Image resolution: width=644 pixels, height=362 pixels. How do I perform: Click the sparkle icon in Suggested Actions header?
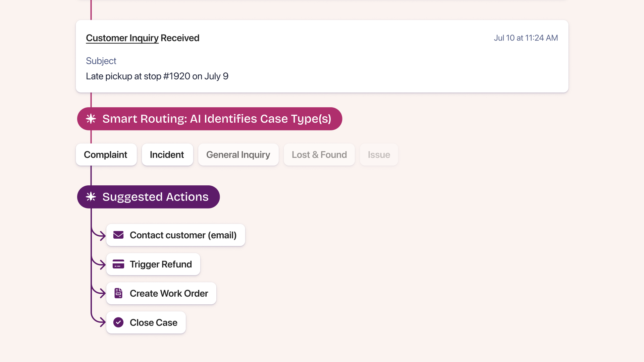(x=91, y=197)
